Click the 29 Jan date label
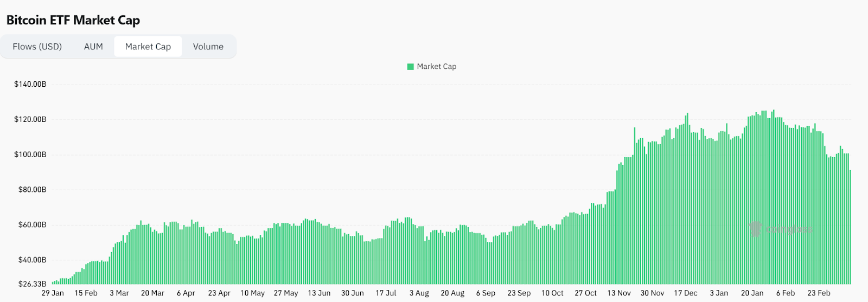868x302 pixels. coord(53,293)
